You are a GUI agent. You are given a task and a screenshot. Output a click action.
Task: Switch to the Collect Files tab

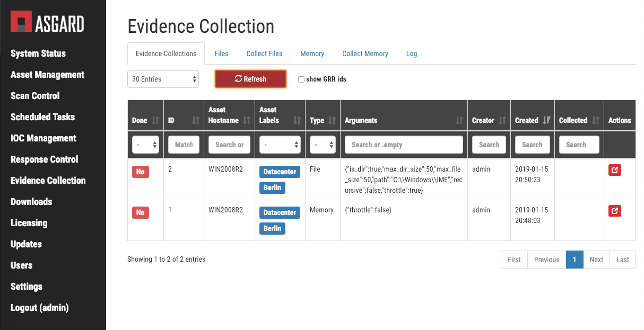(264, 53)
